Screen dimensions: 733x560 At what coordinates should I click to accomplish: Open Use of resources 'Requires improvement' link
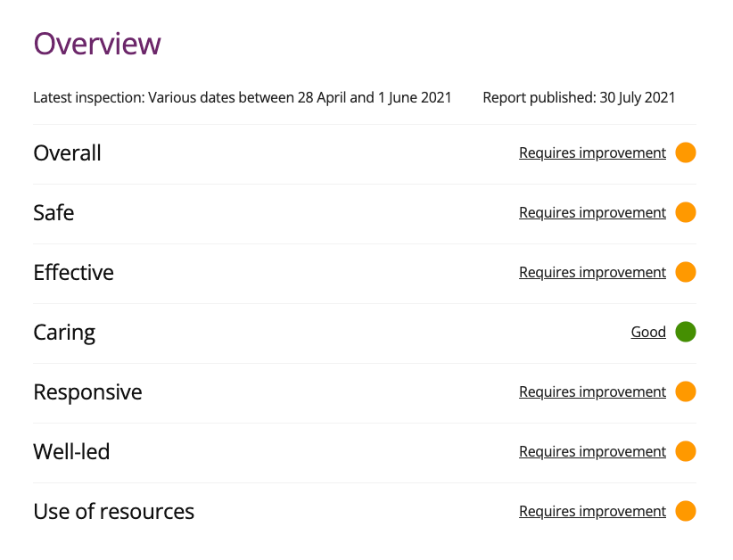[592, 511]
